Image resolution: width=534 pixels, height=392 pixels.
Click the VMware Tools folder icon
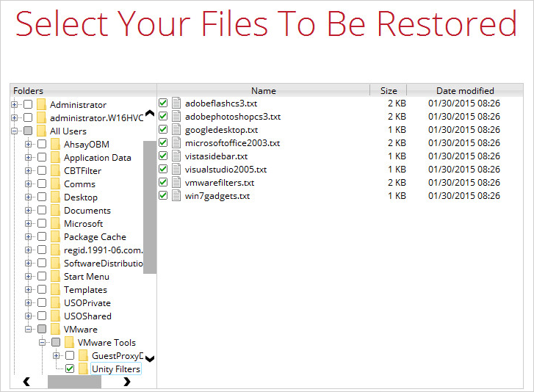pyautogui.click(x=69, y=343)
